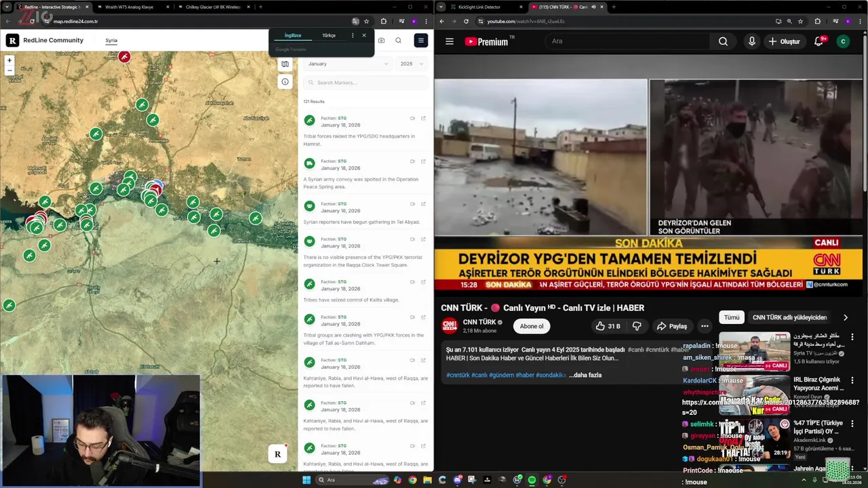Reload the YouTube page
The height and width of the screenshot is (488, 868).
point(466,21)
